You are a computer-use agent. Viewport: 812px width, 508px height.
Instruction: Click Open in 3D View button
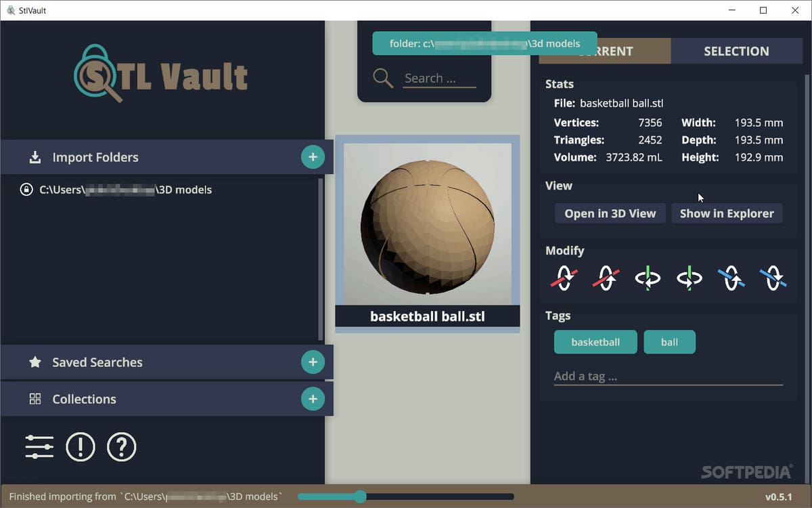click(610, 213)
